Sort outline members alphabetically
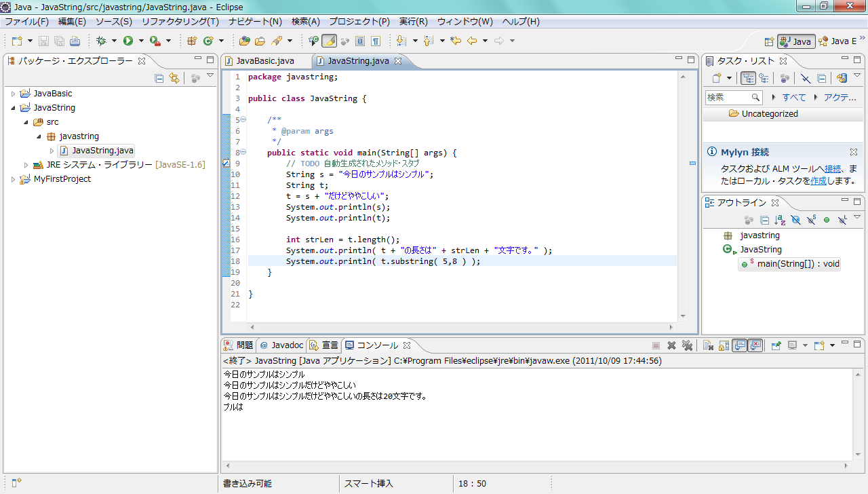This screenshot has height=494, width=868. (780, 220)
